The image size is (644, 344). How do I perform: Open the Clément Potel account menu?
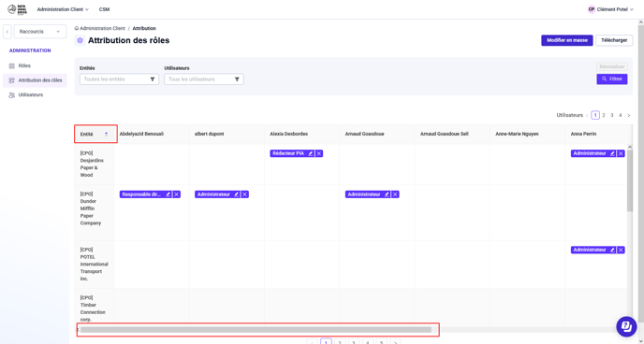(610, 9)
